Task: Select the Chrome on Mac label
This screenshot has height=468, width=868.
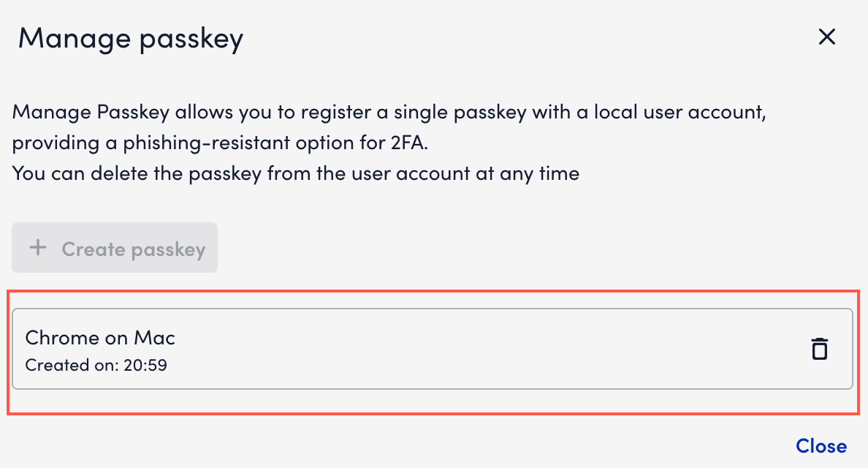Action: click(x=100, y=337)
